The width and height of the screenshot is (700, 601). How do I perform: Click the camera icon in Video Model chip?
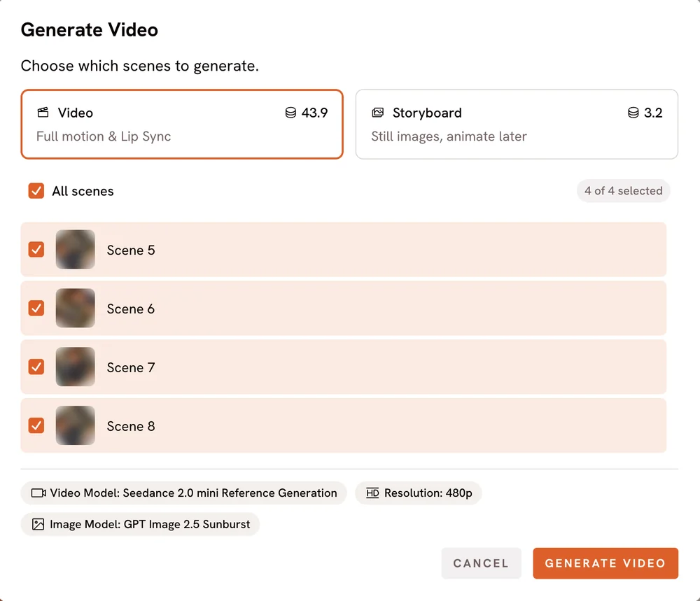38,493
